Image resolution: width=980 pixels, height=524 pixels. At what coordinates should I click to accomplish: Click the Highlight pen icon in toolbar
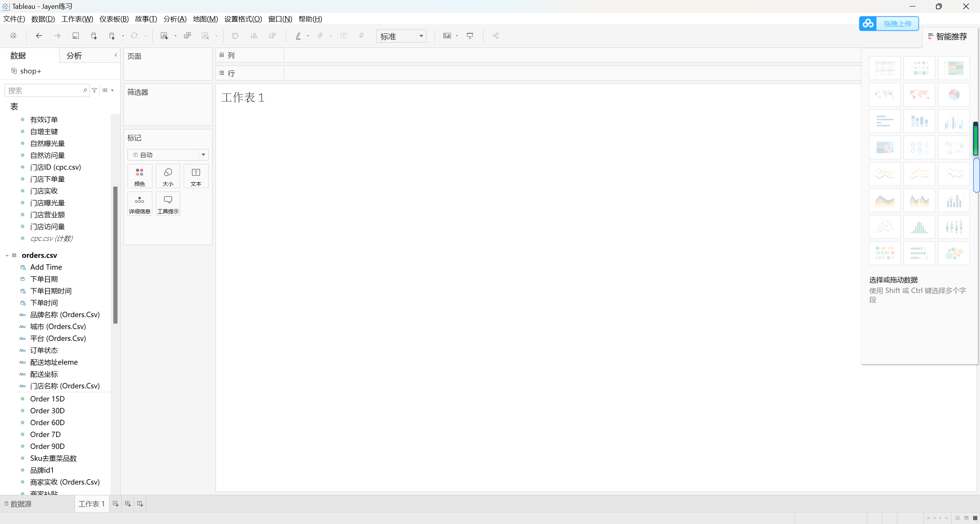(x=298, y=36)
